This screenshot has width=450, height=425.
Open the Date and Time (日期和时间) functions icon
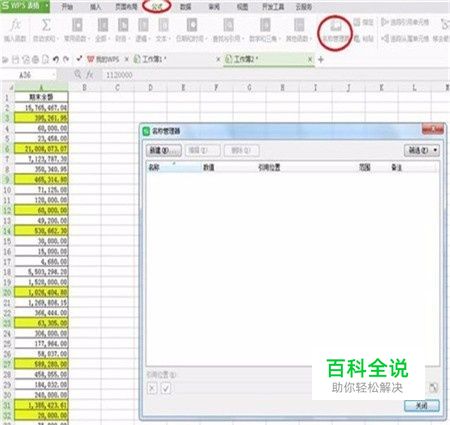(x=192, y=25)
